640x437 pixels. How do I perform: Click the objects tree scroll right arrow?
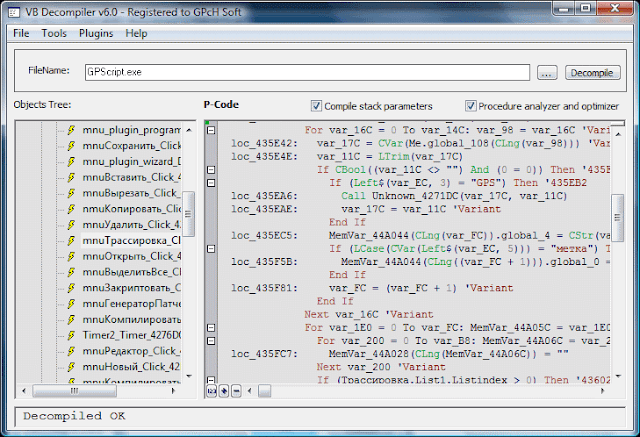(173, 391)
